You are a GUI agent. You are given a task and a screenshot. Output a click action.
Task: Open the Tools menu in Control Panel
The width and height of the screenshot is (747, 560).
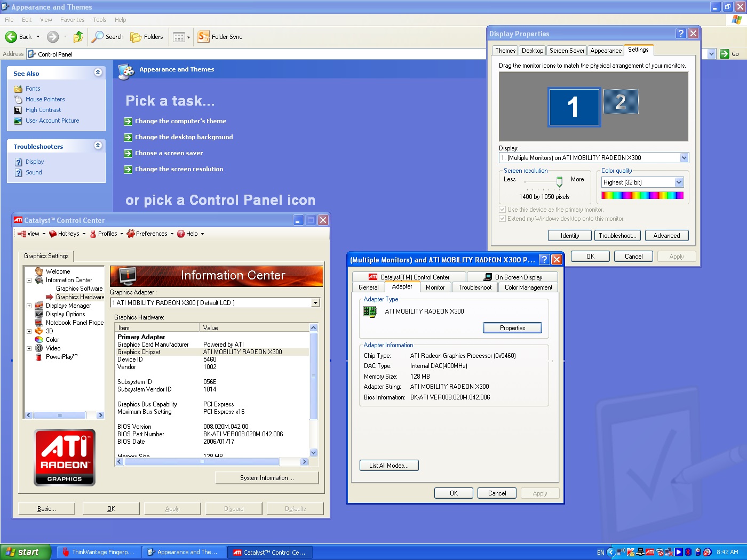pos(99,20)
